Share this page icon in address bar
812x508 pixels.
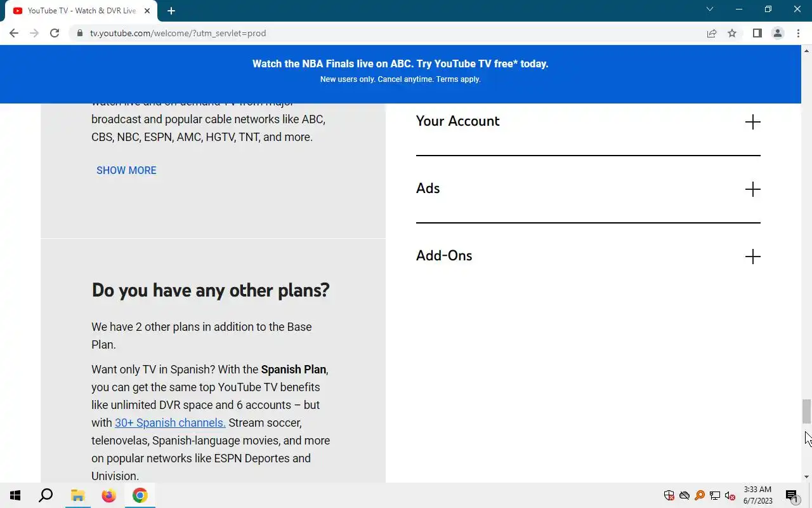(712, 33)
